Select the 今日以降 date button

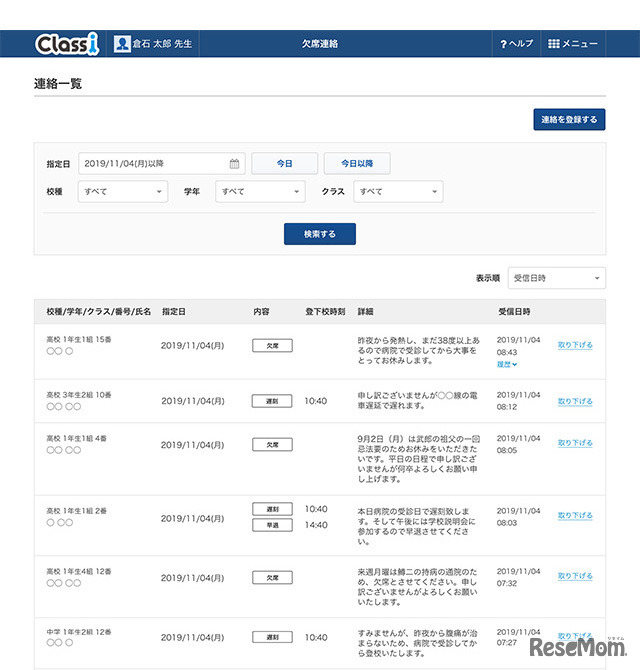point(357,164)
